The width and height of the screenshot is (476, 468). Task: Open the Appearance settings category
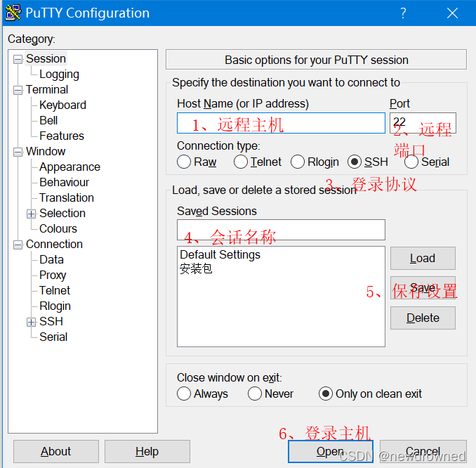(x=70, y=167)
